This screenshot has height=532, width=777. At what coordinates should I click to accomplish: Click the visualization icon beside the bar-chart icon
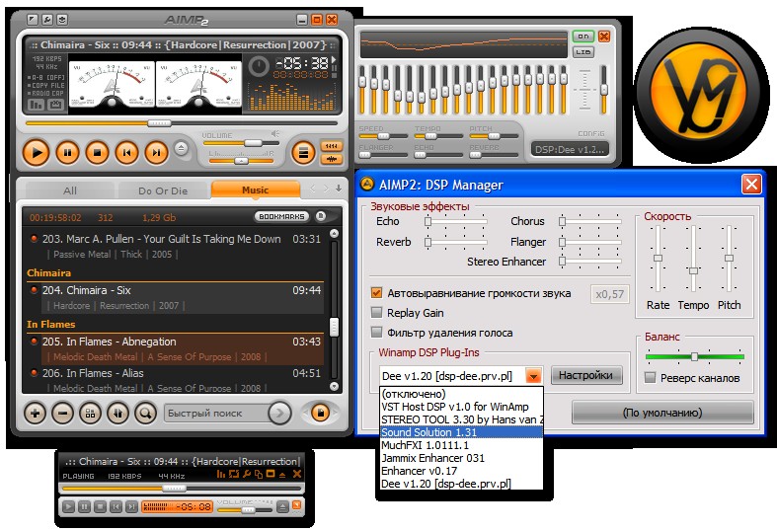[55, 105]
